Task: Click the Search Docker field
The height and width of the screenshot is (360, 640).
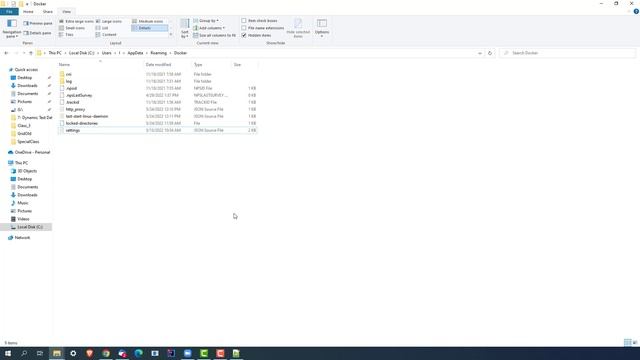Action: (x=567, y=53)
